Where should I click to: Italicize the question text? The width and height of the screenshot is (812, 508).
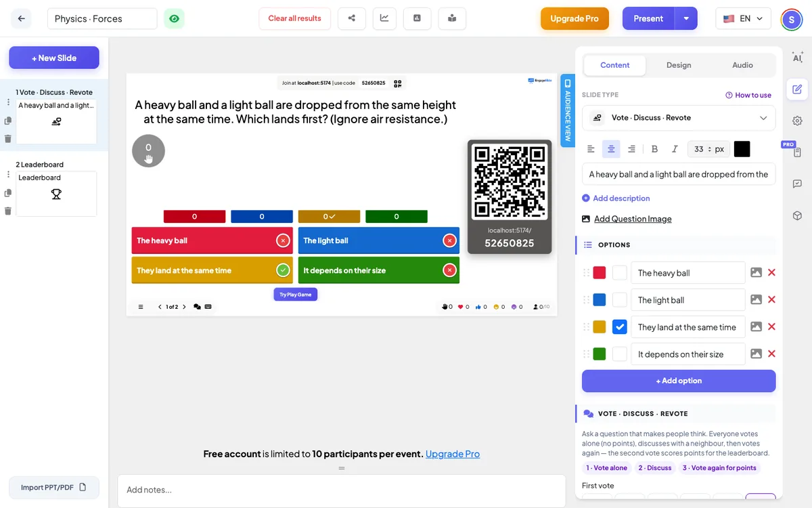(x=675, y=149)
